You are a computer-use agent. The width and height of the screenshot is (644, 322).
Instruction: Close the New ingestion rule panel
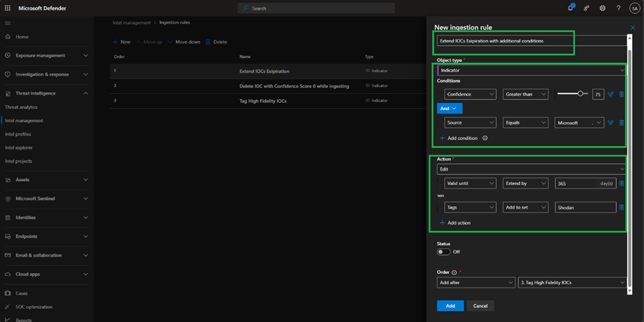[x=633, y=28]
